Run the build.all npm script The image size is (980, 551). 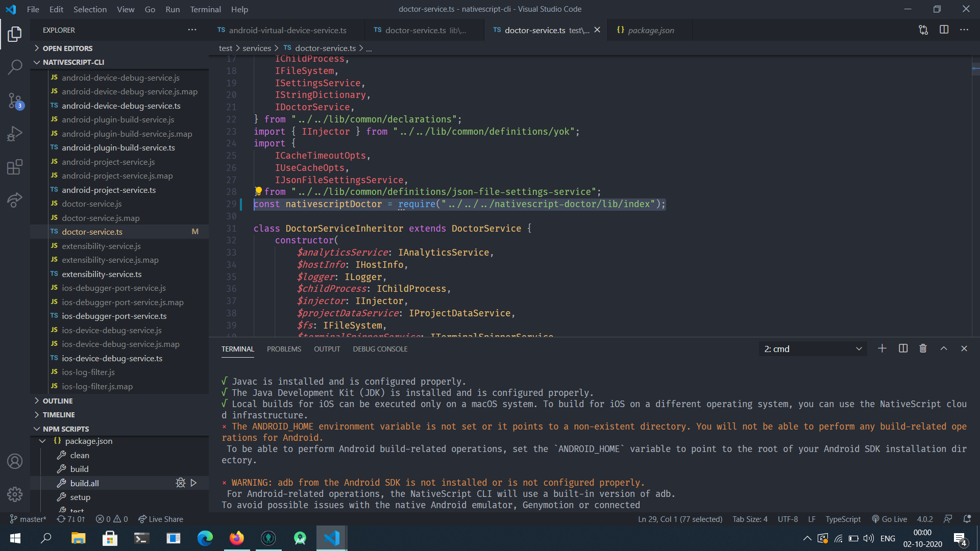193,483
